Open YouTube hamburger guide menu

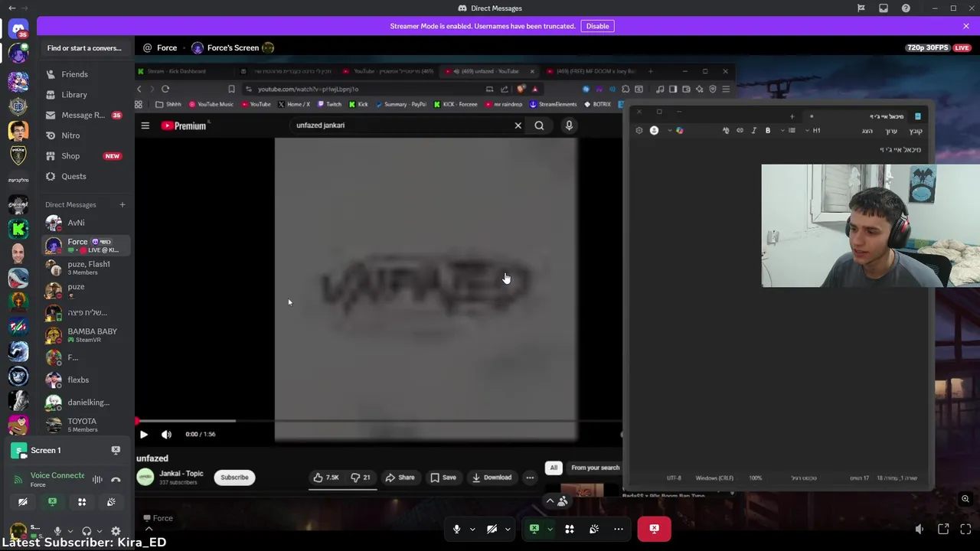tap(145, 126)
